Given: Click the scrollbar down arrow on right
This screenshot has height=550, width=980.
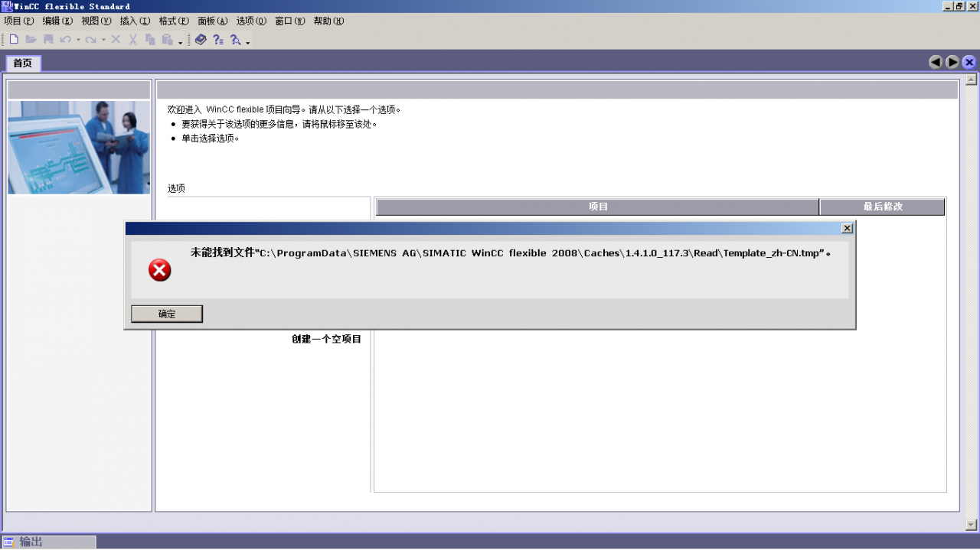Looking at the screenshot, I should pos(972,525).
